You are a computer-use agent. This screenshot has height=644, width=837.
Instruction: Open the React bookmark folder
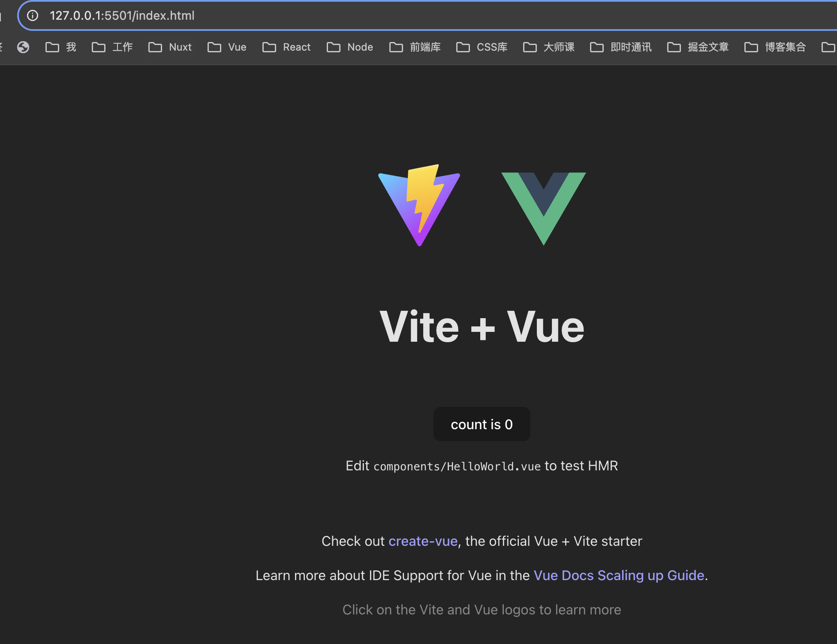(286, 47)
